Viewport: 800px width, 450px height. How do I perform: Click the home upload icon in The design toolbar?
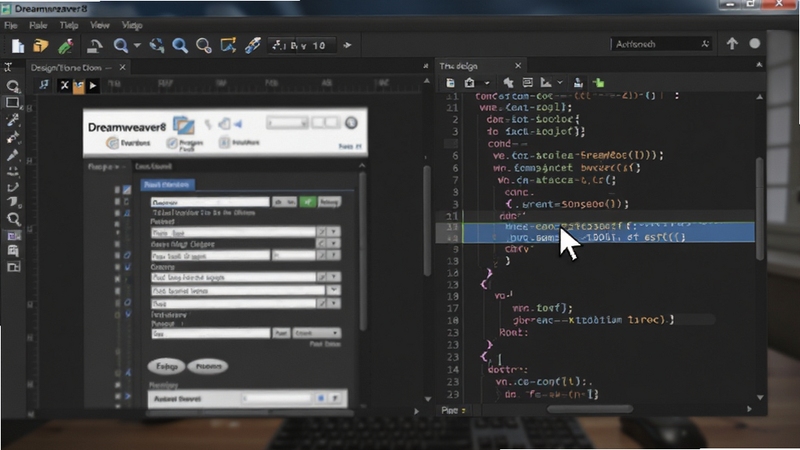coord(469,83)
